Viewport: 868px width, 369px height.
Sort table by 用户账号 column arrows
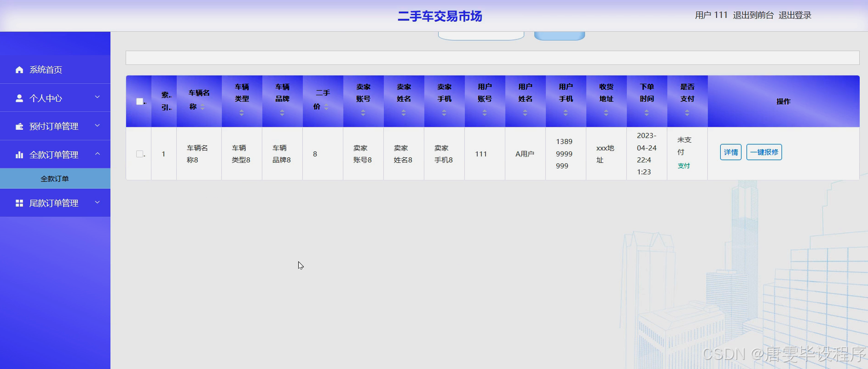tap(485, 113)
